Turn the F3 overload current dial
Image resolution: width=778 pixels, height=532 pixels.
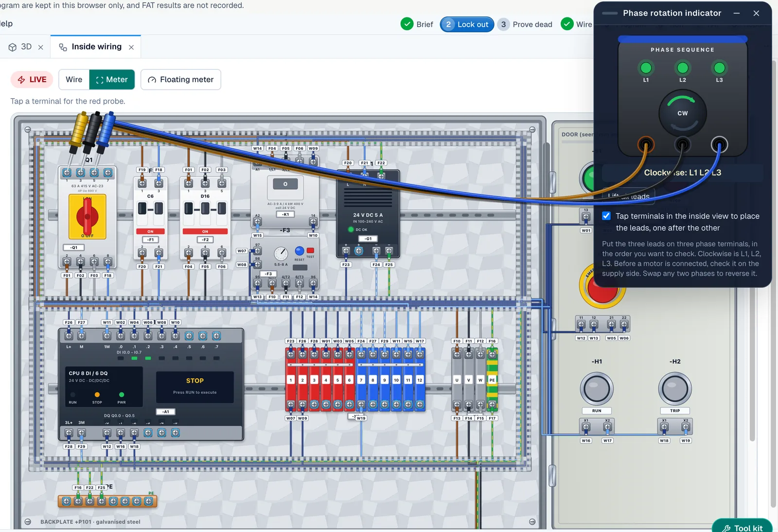281,253
